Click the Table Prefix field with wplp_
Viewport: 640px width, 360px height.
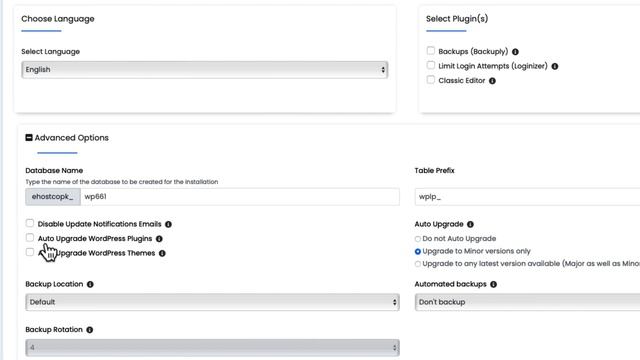pos(527,197)
